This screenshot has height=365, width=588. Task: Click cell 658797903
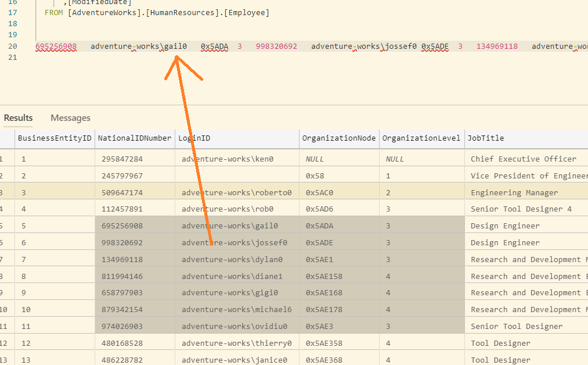(x=135, y=292)
